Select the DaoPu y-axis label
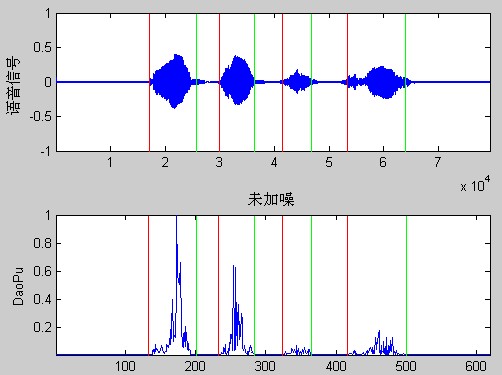The image size is (502, 375). click(18, 286)
